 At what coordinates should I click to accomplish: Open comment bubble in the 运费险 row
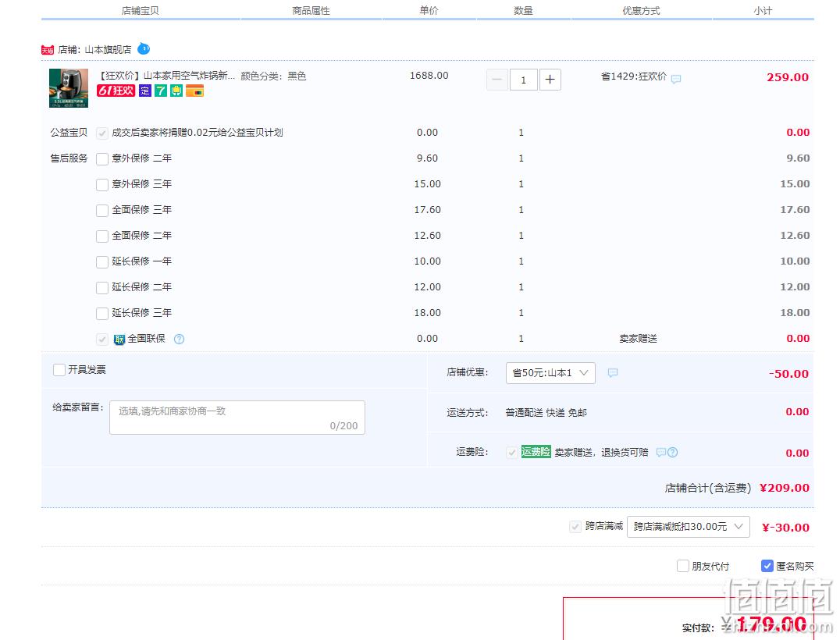(x=661, y=453)
